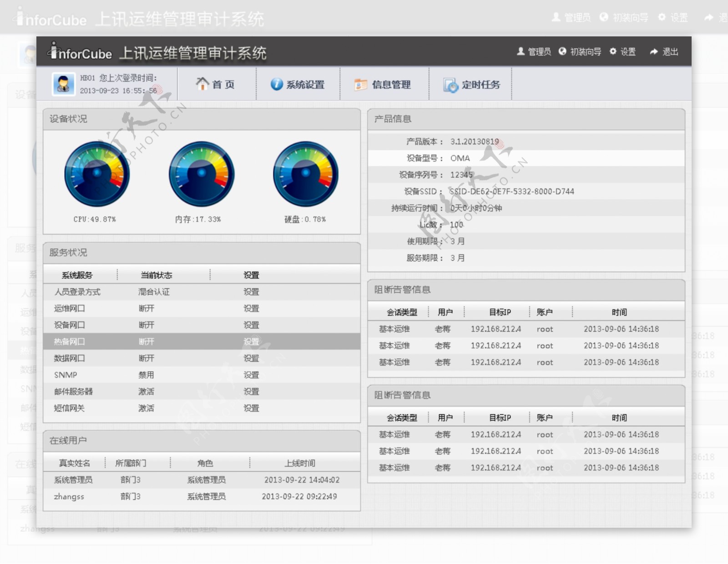Click the 真实姓名 column header

(75, 463)
